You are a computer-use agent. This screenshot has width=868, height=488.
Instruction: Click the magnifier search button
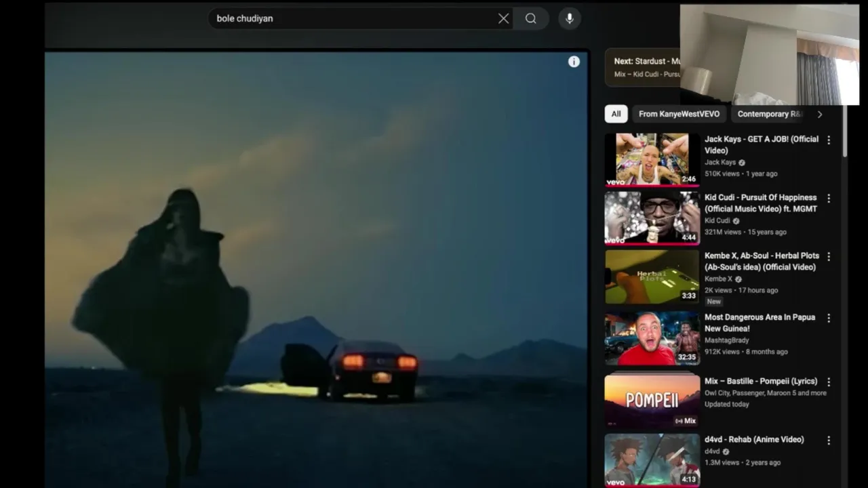(x=531, y=18)
